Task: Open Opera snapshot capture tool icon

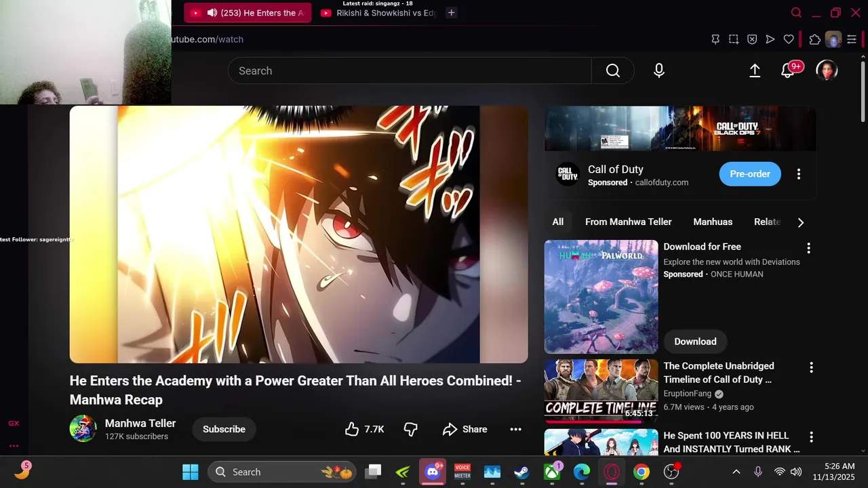Action: pyautogui.click(x=734, y=39)
